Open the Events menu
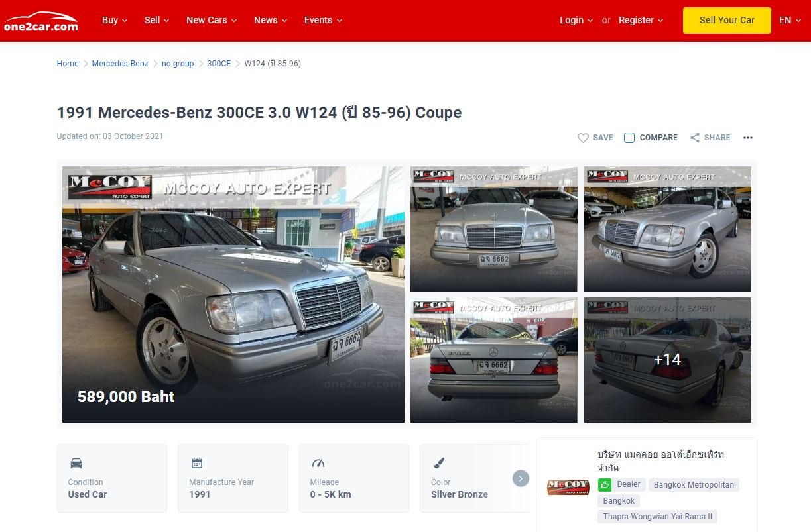This screenshot has height=532, width=811. 324,20
